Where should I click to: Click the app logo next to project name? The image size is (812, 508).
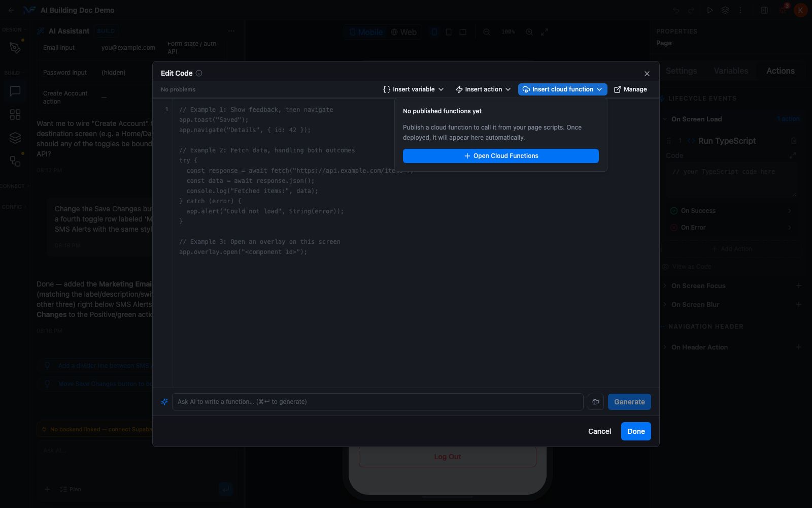click(x=29, y=10)
